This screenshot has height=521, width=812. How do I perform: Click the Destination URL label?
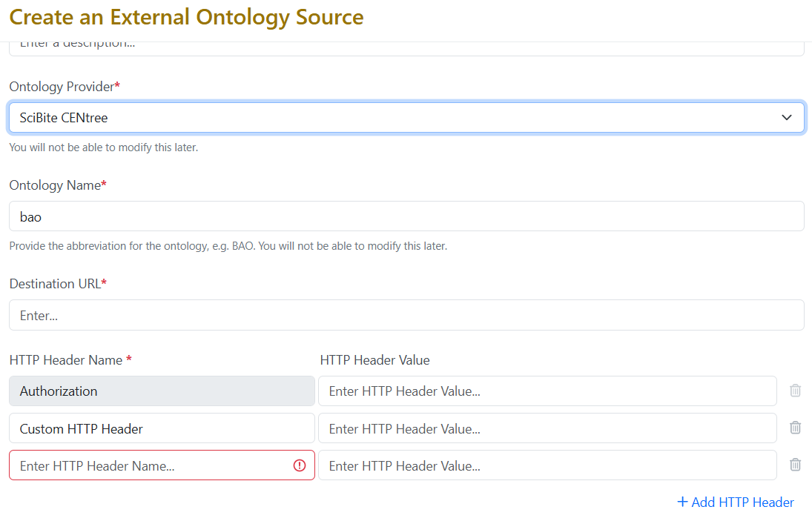click(x=58, y=284)
